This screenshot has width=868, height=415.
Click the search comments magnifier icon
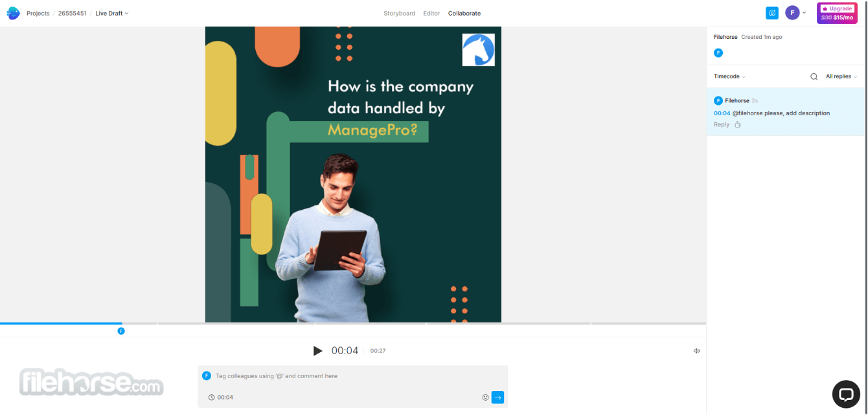point(814,76)
